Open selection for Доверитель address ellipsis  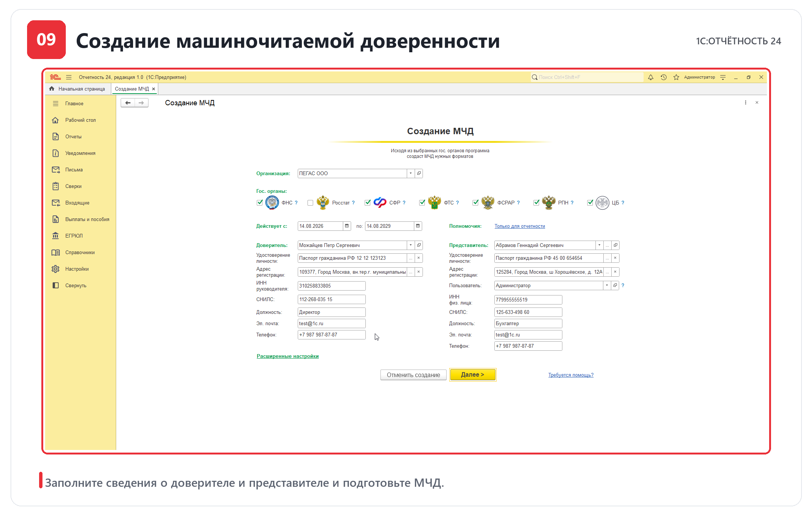[x=411, y=272]
